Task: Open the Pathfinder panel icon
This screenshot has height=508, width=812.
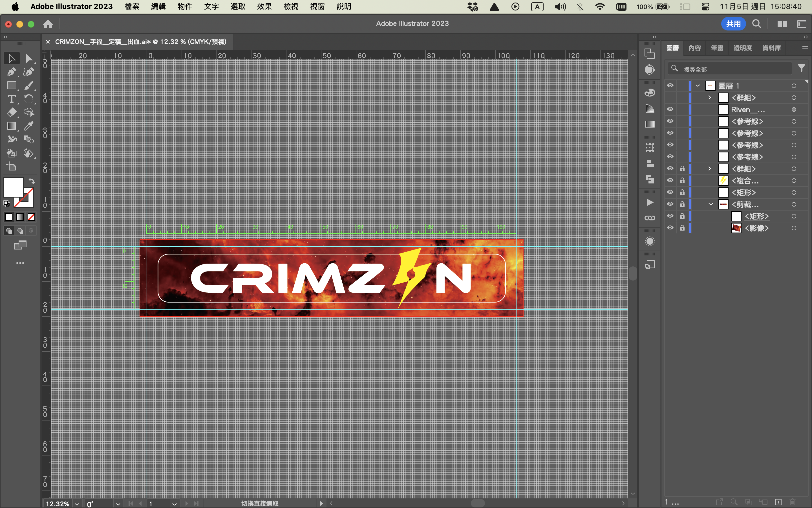Action: 650,179
